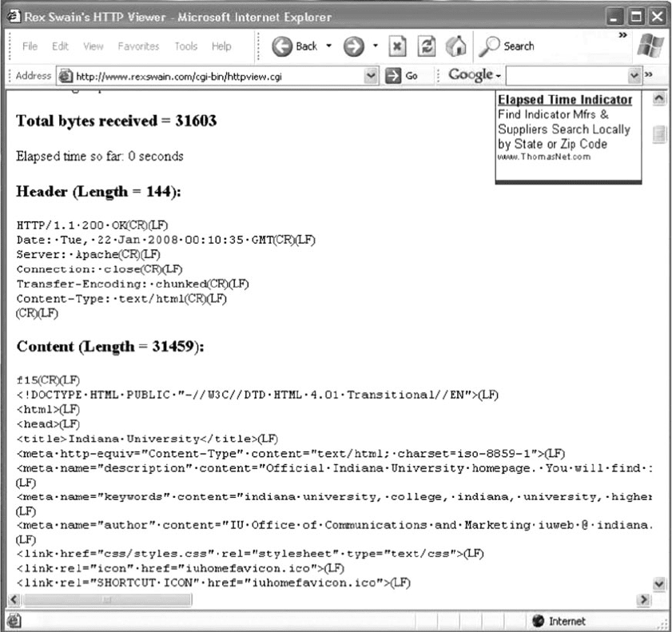Expand the Back history dropdown arrow

click(x=329, y=47)
